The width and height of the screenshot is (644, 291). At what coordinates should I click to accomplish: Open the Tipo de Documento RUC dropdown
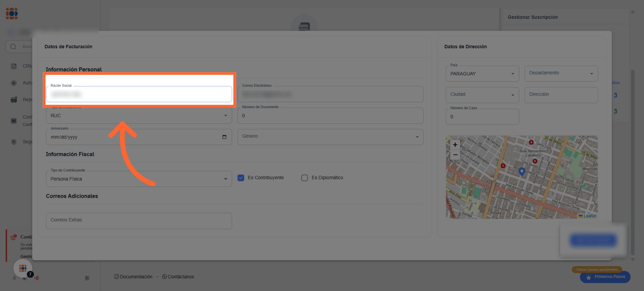pyautogui.click(x=139, y=116)
